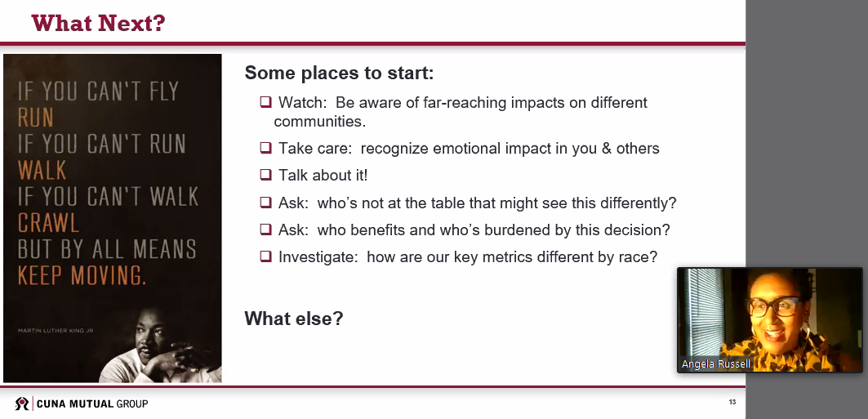Select the quote poster image

113,218
